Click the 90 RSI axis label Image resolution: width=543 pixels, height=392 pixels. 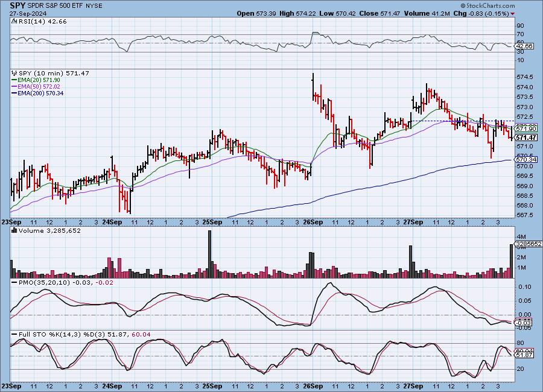pos(521,25)
